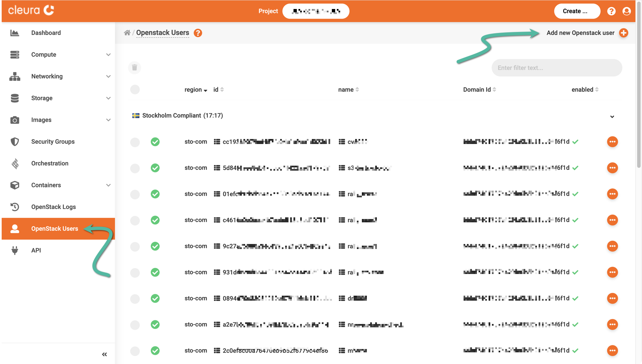Open API in sidebar

click(36, 250)
